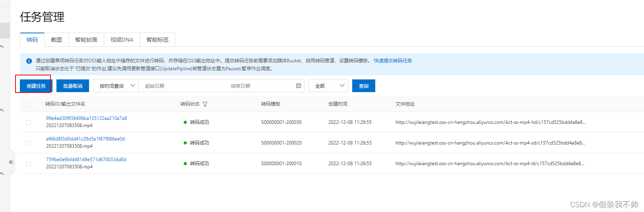Open job ID 99e4ad30f656406ba135122aa210a7a8
The image size is (644, 212).
coord(87,118)
